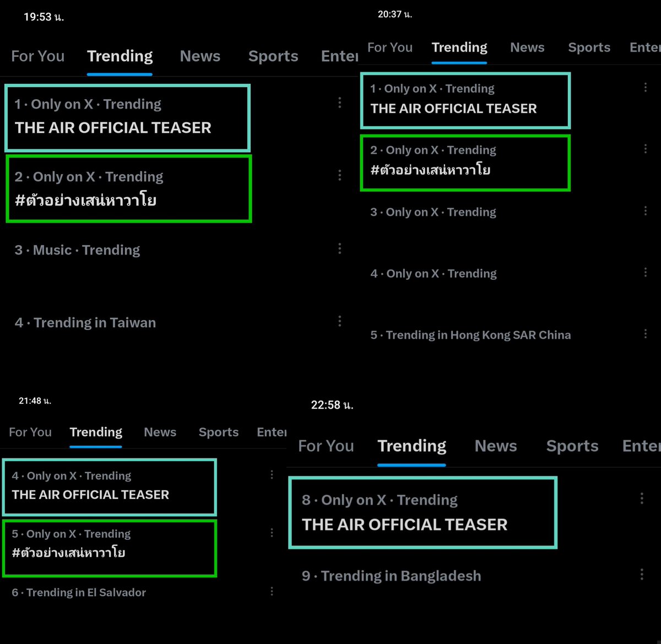Viewport: 661px width, 644px height.
Task: Open three-dot menu for 'Trending in El Salvador'
Action: [272, 591]
